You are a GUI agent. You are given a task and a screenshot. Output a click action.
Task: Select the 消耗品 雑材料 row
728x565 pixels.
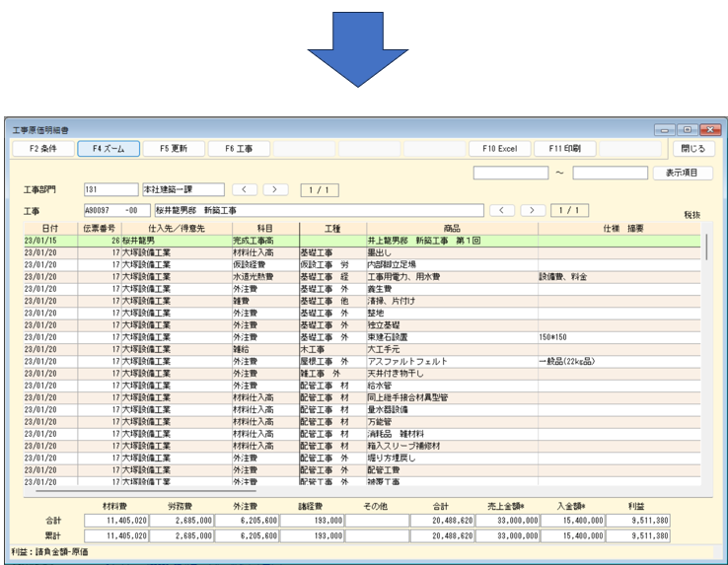(x=362, y=434)
